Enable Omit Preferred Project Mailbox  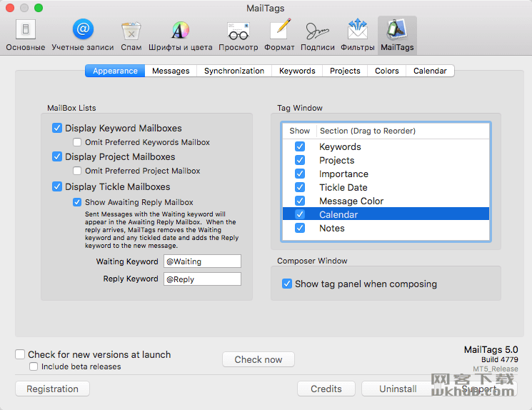77,171
